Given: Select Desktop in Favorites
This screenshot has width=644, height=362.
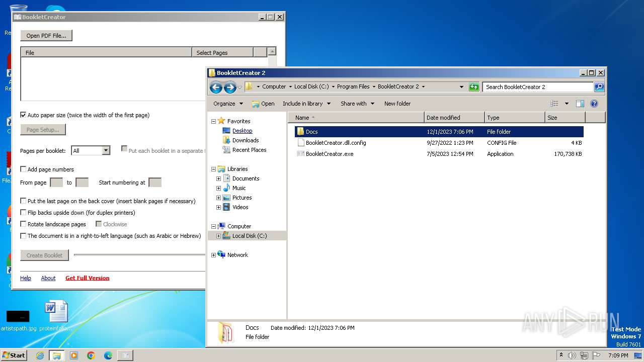Looking at the screenshot, I should (242, 131).
